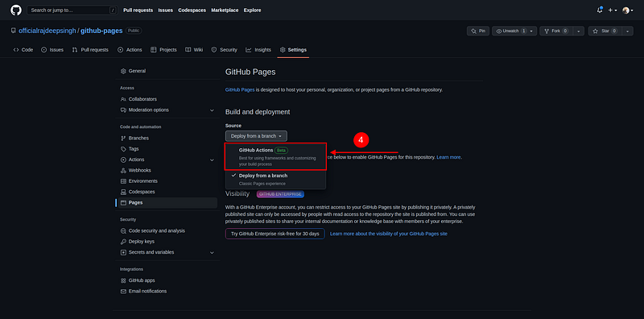Viewport: 644px width, 319px height.
Task: Open the plus create-new menu
Action: click(x=613, y=10)
